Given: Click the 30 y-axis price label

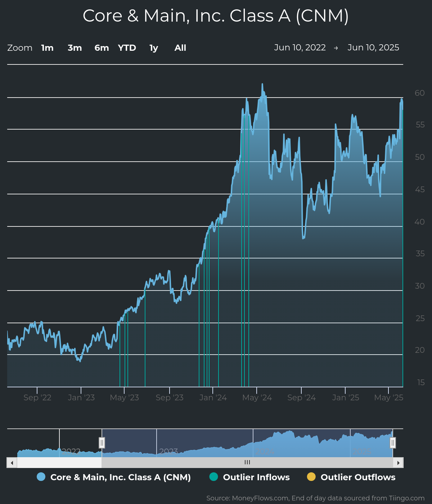Looking at the screenshot, I should click(420, 286).
